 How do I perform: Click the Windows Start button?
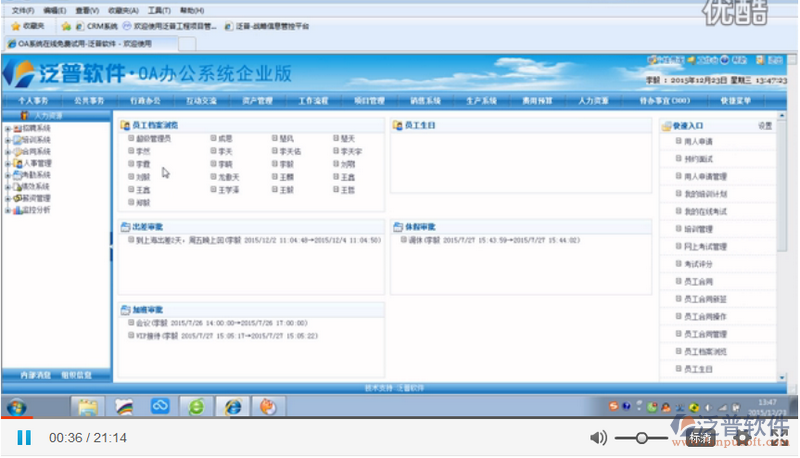[17, 407]
